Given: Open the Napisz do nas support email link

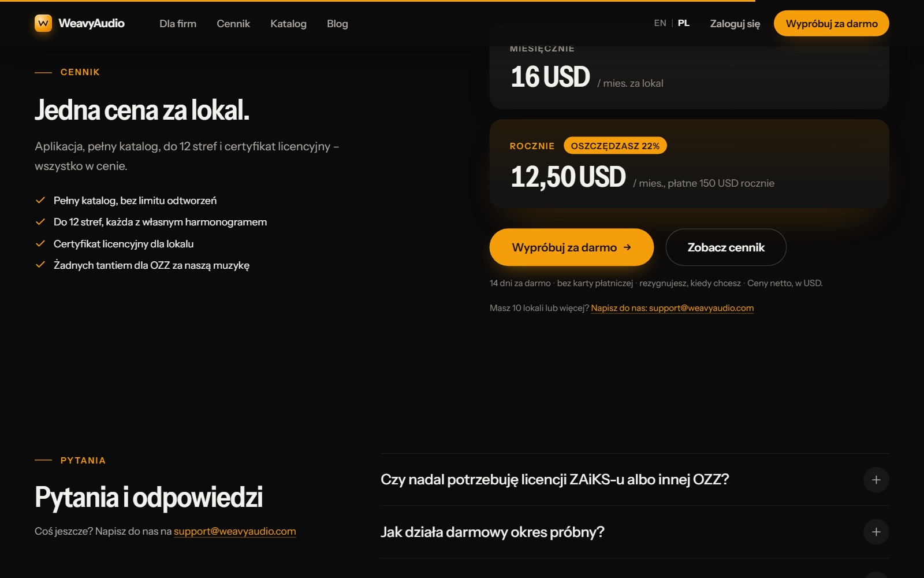Looking at the screenshot, I should tap(672, 308).
